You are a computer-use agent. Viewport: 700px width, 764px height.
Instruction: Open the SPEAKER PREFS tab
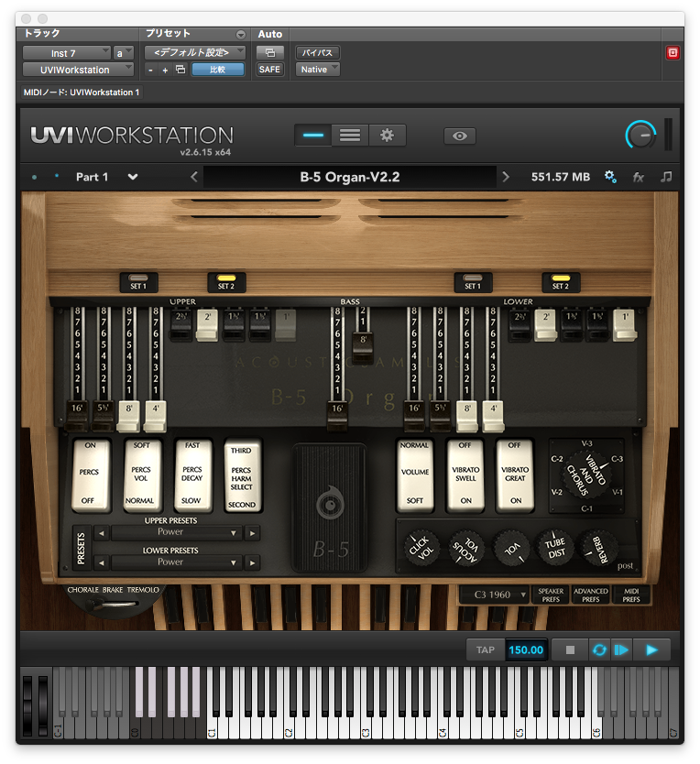click(551, 595)
